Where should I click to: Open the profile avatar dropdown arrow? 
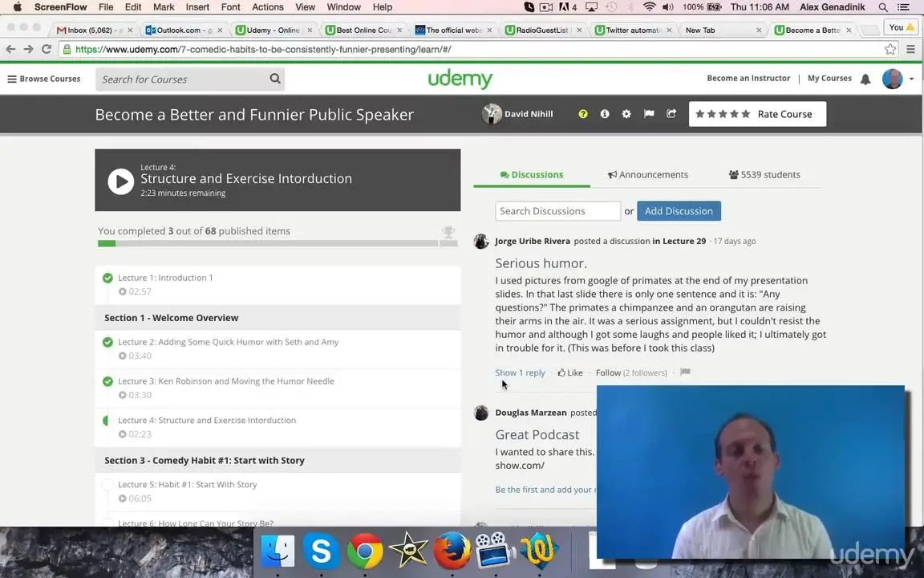tap(912, 79)
